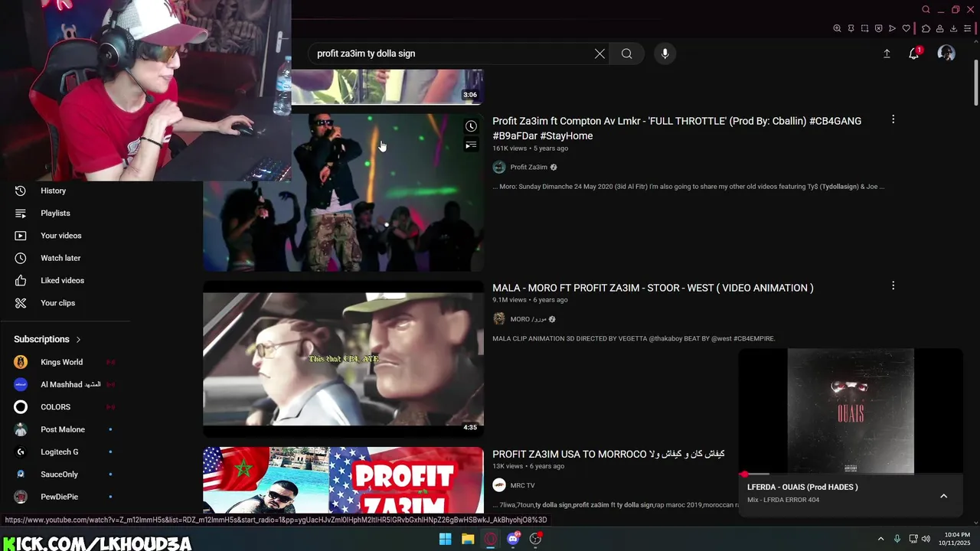Expand the Subscriptions section chevron
This screenshot has width=980, height=551.
78,339
